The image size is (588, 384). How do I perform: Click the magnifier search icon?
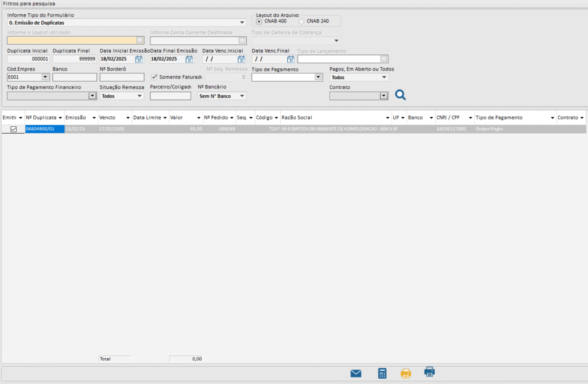(x=400, y=95)
